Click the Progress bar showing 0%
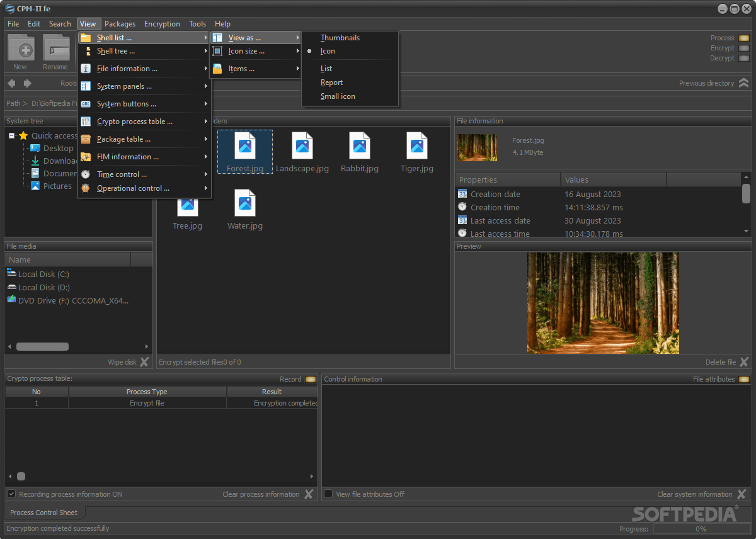Screen dimensions: 756x539 pyautogui.click(x=701, y=529)
